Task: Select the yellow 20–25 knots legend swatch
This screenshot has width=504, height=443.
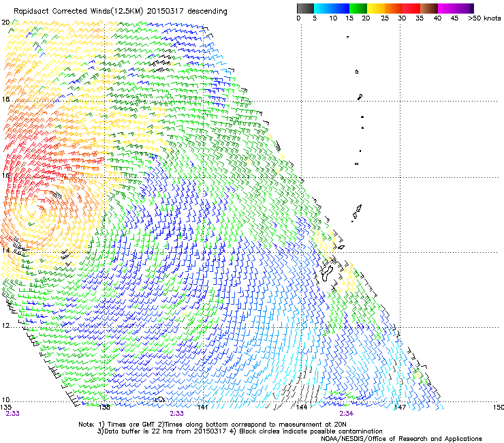Action: pyautogui.click(x=376, y=8)
